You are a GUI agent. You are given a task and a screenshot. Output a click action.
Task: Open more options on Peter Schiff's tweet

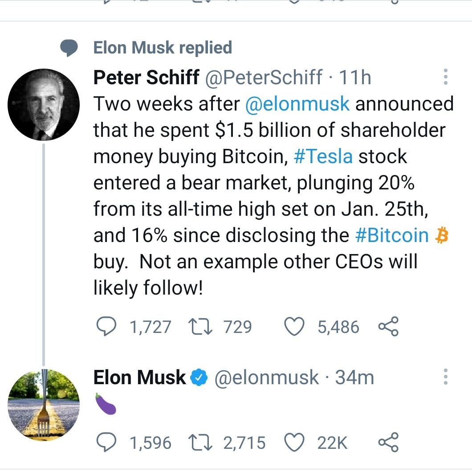click(x=445, y=77)
